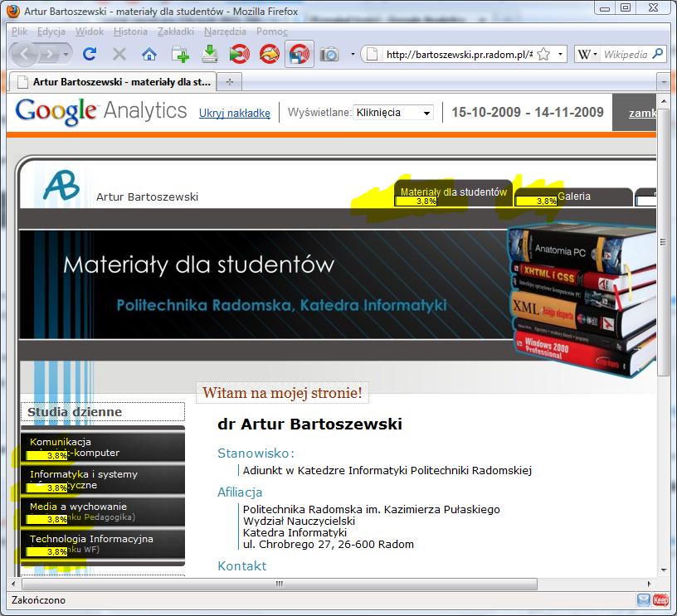The image size is (677, 616).
Task: Go forward with the Forward arrow button
Action: click(50, 55)
